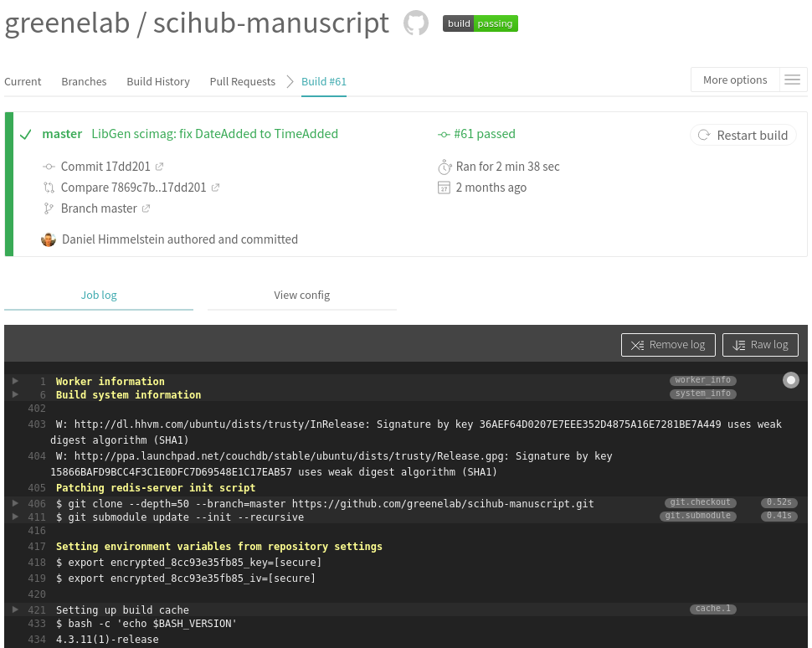Viewport: 812px width, 648px height.
Task: Click the scihub-manuscript repository name in title
Action: (271, 23)
